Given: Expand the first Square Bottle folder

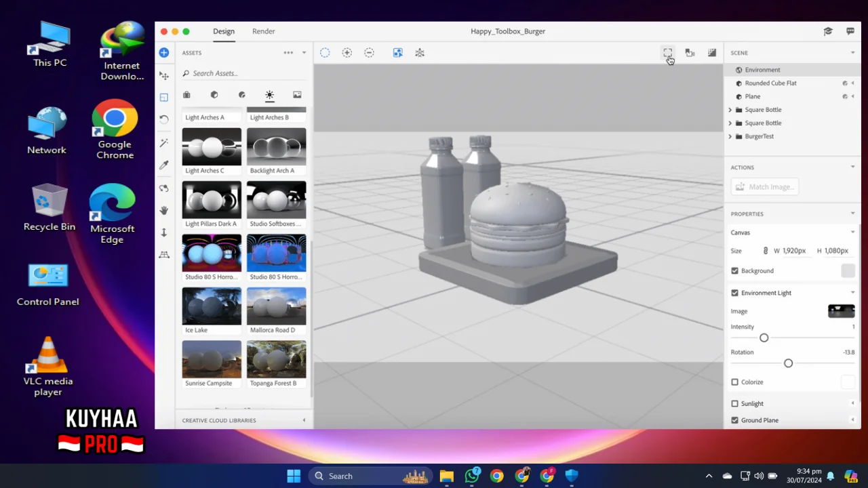Looking at the screenshot, I should [730, 110].
